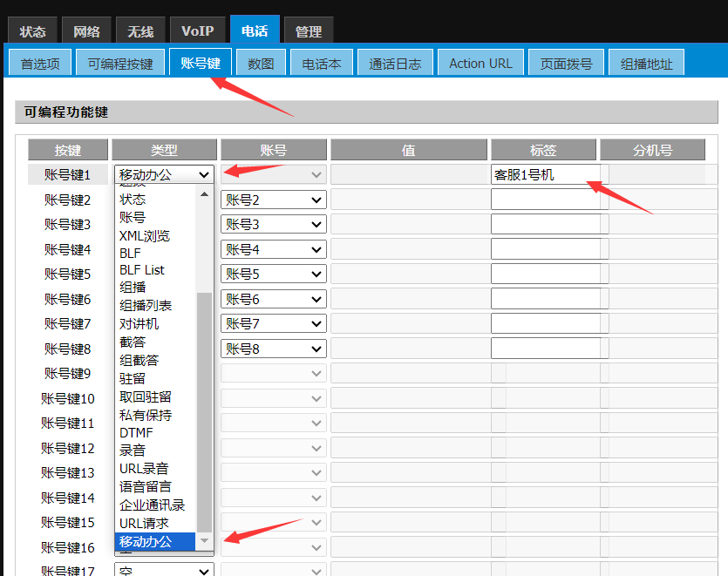
Task: Open the 电话本 sub-tab
Action: pos(322,64)
